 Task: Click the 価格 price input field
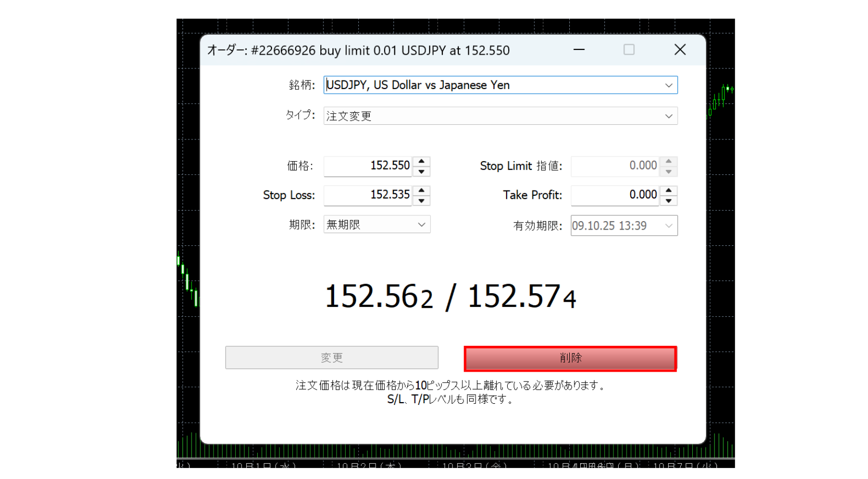(368, 166)
